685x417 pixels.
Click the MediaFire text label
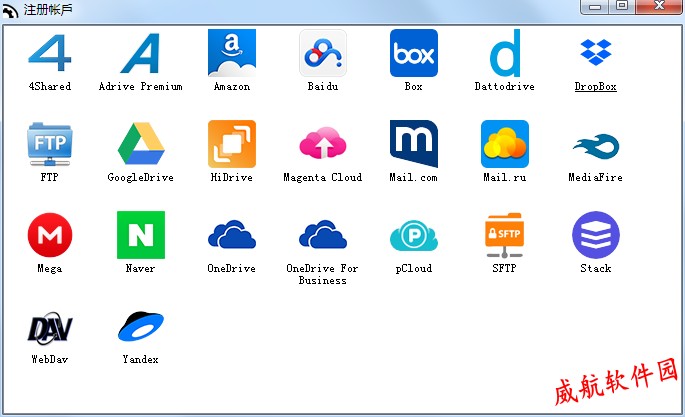(x=595, y=177)
